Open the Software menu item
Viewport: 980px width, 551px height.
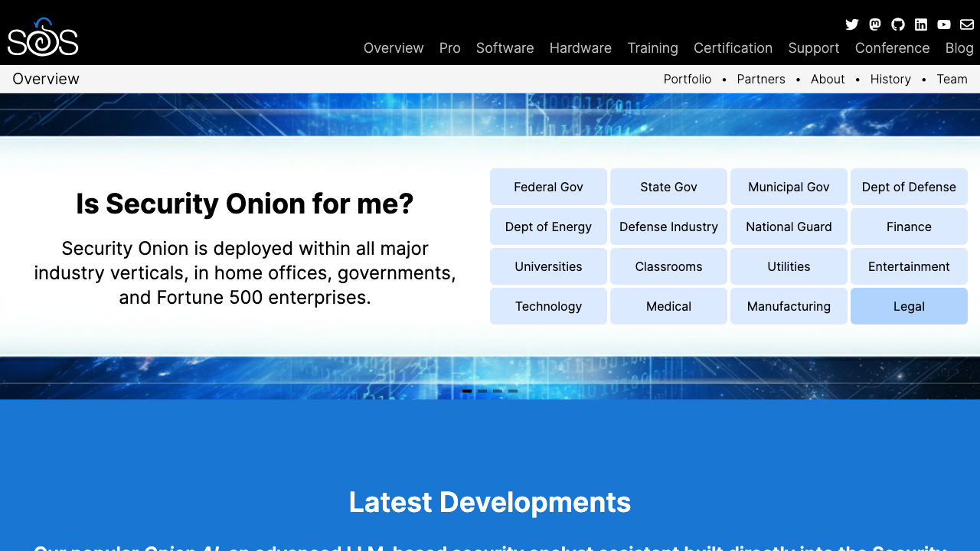coord(505,48)
